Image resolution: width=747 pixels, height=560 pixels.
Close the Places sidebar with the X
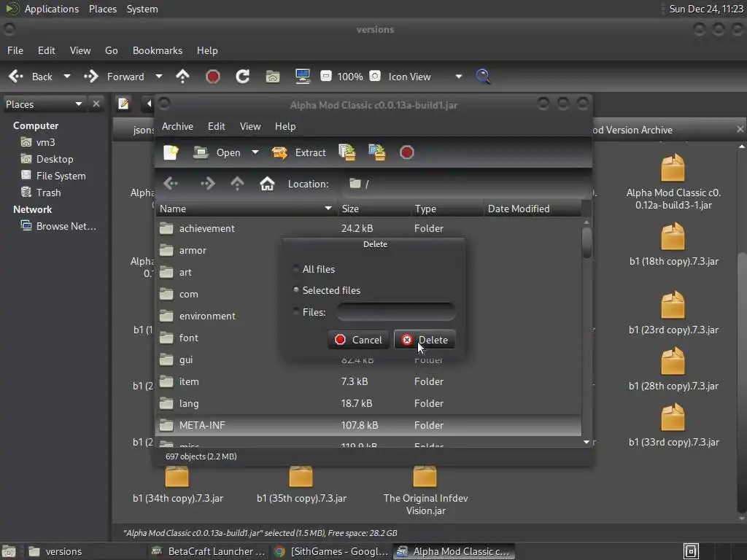click(x=96, y=104)
